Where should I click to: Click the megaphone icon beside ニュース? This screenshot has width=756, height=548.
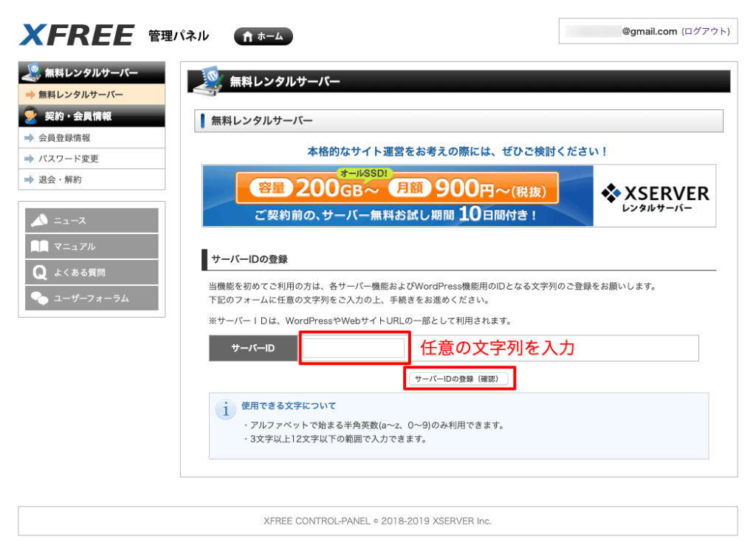point(39,220)
